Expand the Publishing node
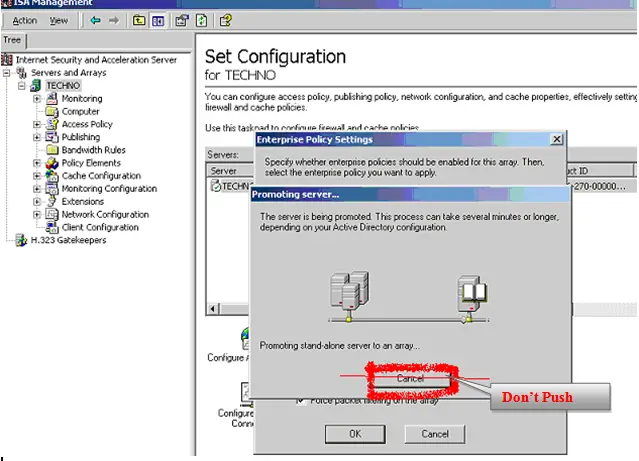 (37, 137)
